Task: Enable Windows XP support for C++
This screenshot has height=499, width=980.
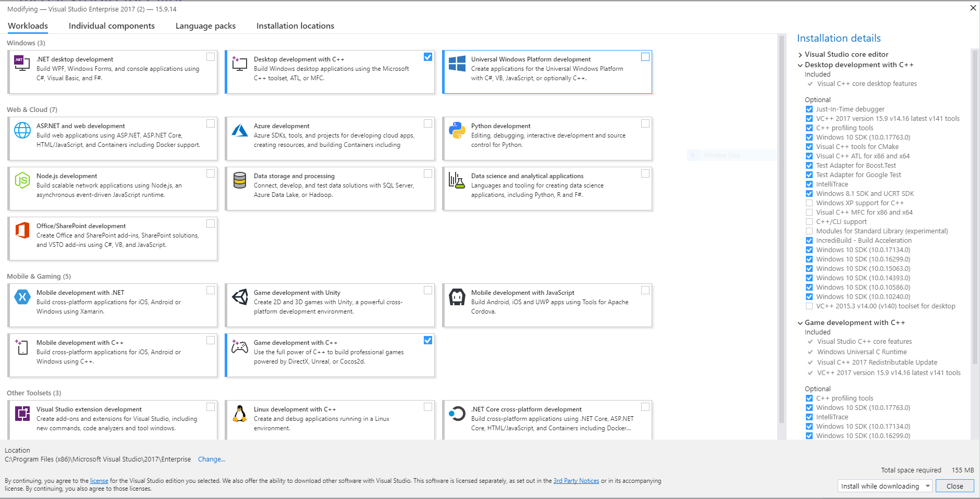Action: click(x=809, y=203)
